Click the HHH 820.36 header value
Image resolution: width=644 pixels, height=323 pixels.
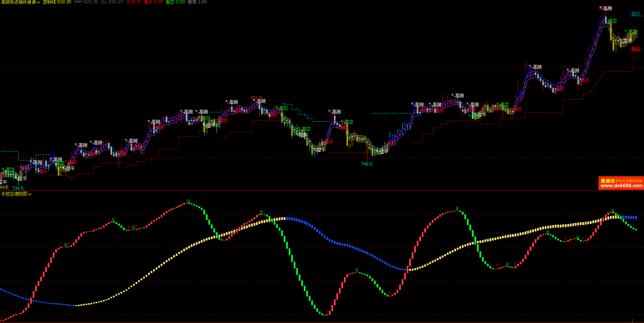86,2
